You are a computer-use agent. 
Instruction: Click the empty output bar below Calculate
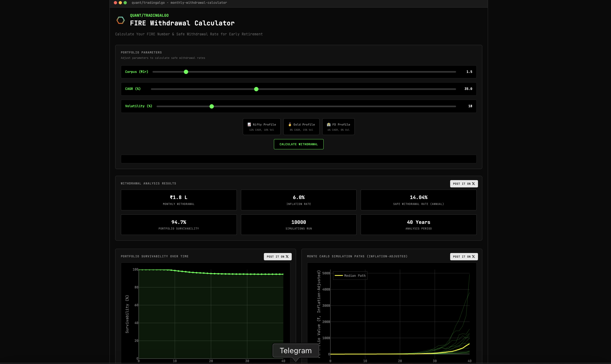coord(298,159)
